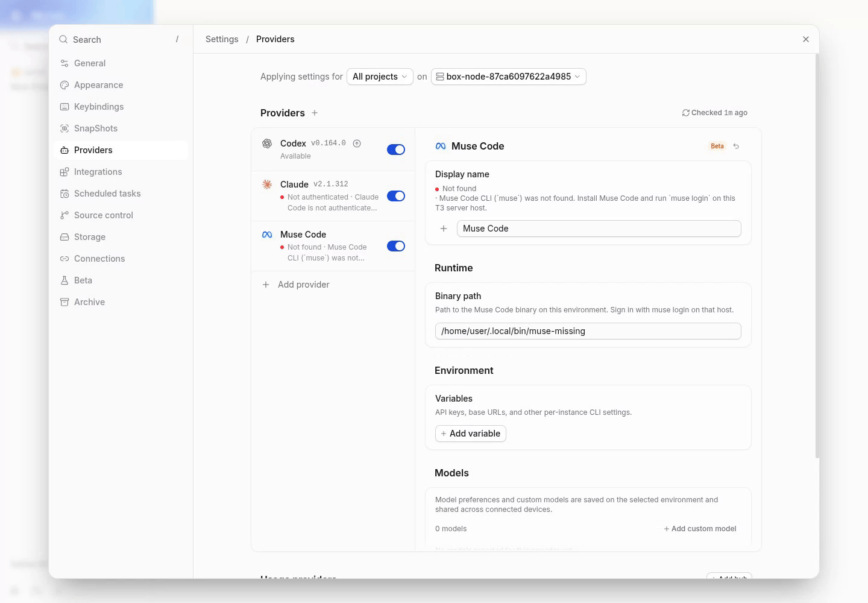Viewport: 868px width, 603px height.
Task: Reset Muse Code settings with undo arrow
Action: coord(736,146)
